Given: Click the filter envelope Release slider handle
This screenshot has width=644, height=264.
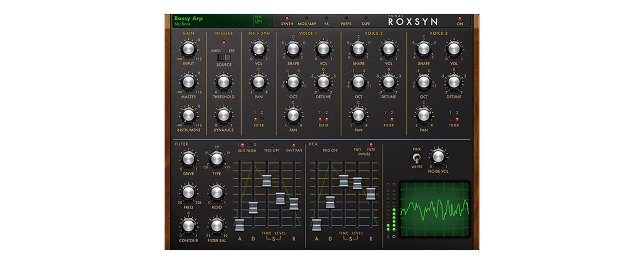Looking at the screenshot, I should click(294, 204).
